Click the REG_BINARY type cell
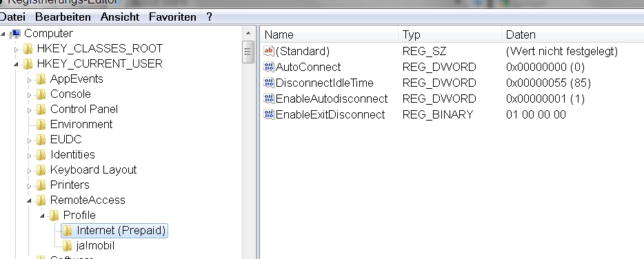This screenshot has width=644, height=259. [x=438, y=114]
